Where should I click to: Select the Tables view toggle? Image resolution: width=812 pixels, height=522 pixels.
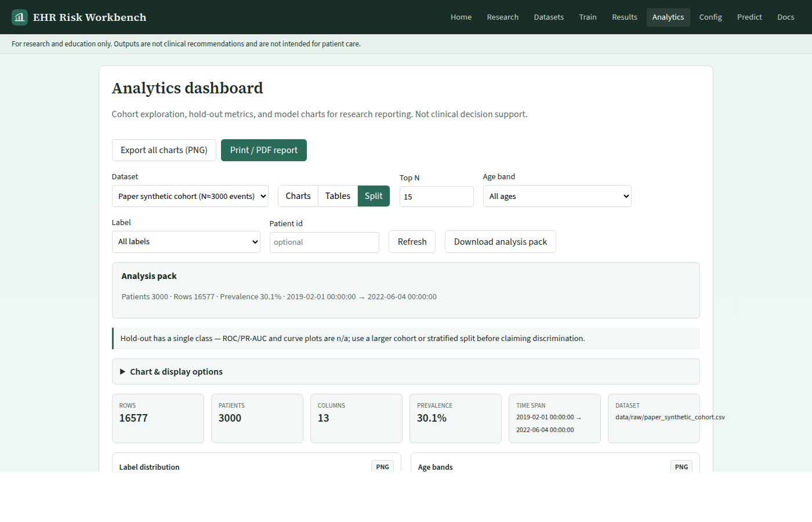[338, 196]
